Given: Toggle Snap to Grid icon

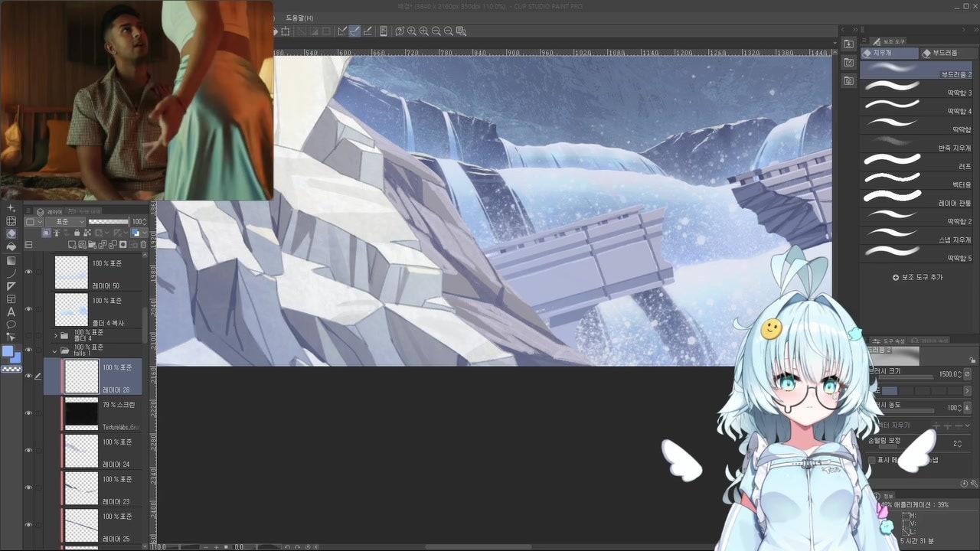Looking at the screenshot, I should [x=367, y=31].
